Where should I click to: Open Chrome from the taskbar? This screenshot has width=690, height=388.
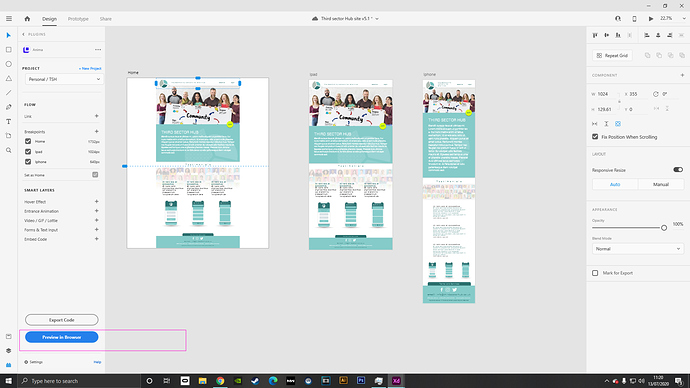[x=220, y=381]
